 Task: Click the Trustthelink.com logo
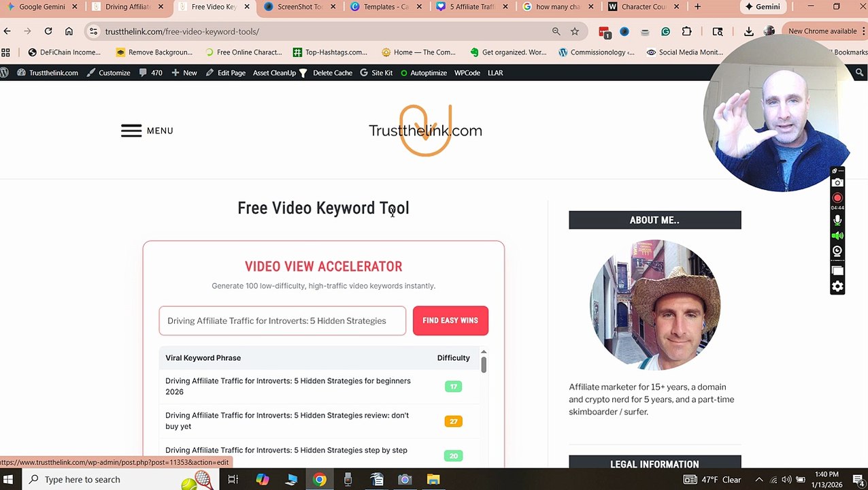click(x=425, y=131)
